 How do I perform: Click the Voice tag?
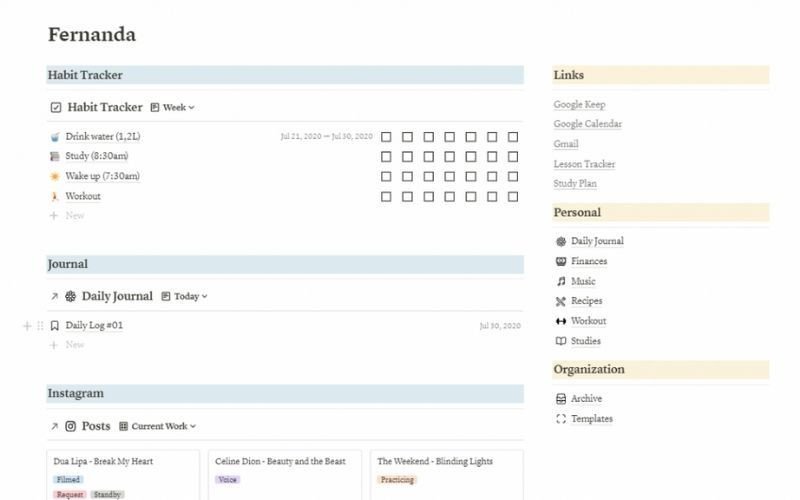[x=227, y=480]
